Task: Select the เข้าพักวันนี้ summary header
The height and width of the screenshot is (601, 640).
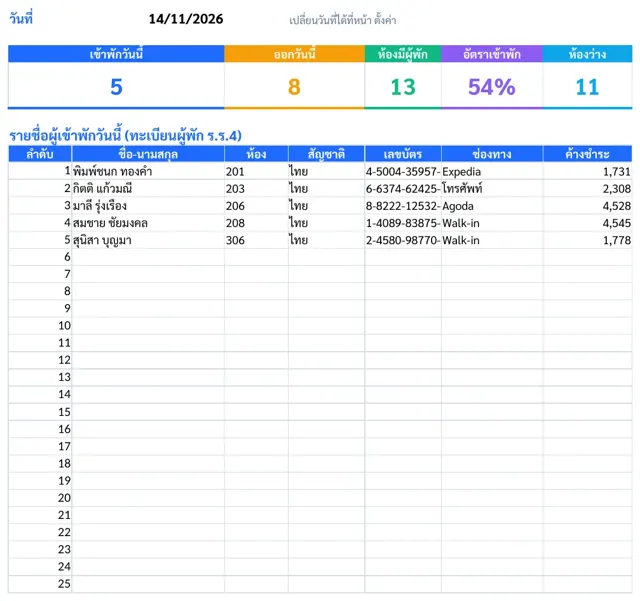Action: point(116,54)
